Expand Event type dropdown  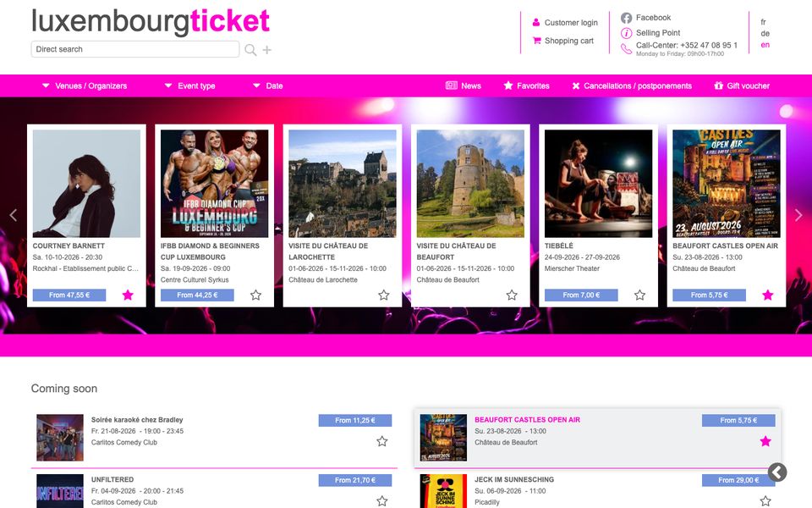189,86
